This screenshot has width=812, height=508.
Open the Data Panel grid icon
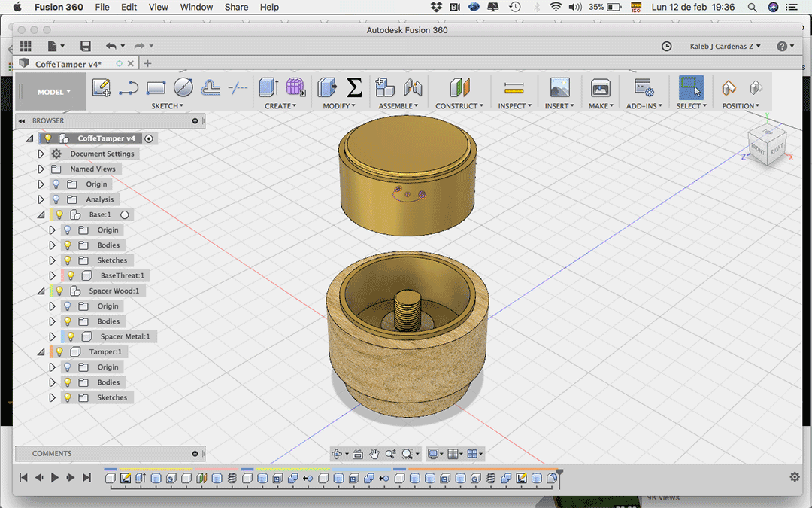[x=26, y=47]
